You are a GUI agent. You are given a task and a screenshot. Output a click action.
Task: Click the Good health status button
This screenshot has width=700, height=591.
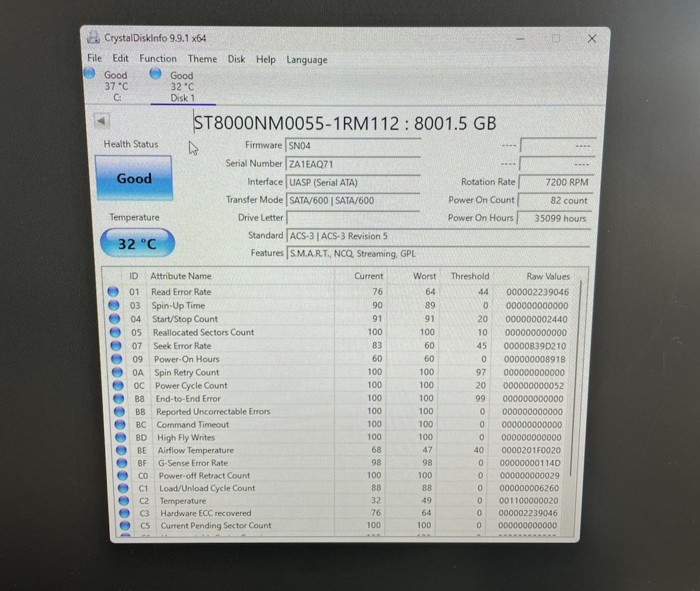134,178
